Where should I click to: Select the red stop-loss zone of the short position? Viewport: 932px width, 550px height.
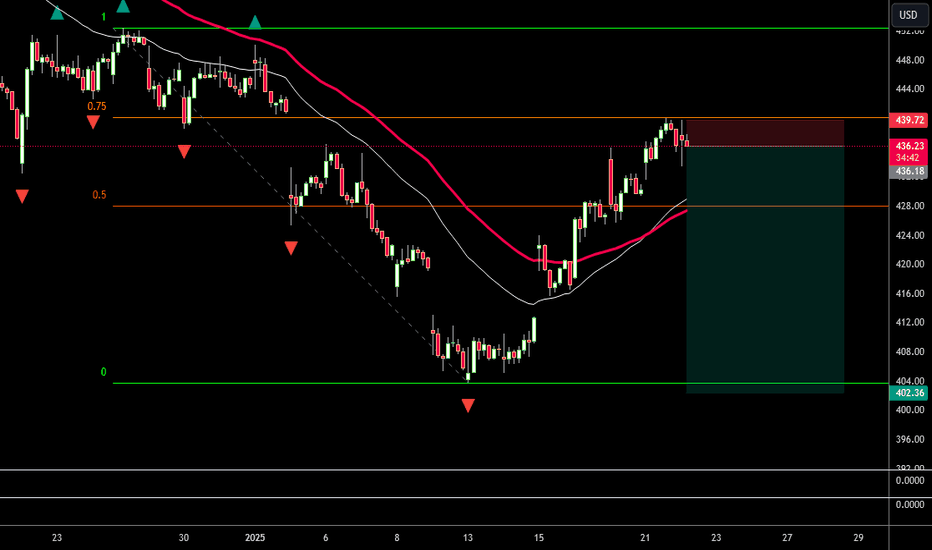pyautogui.click(x=765, y=133)
